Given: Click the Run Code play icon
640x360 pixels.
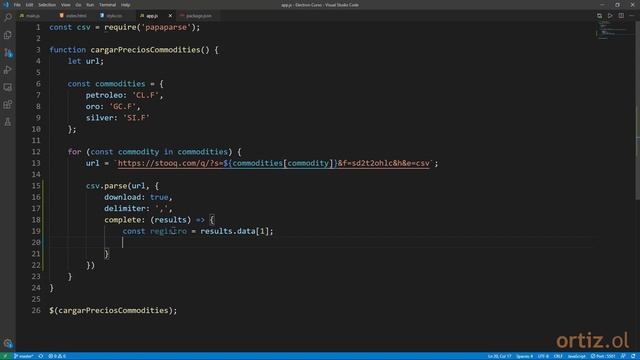Looking at the screenshot, I should click(x=610, y=16).
